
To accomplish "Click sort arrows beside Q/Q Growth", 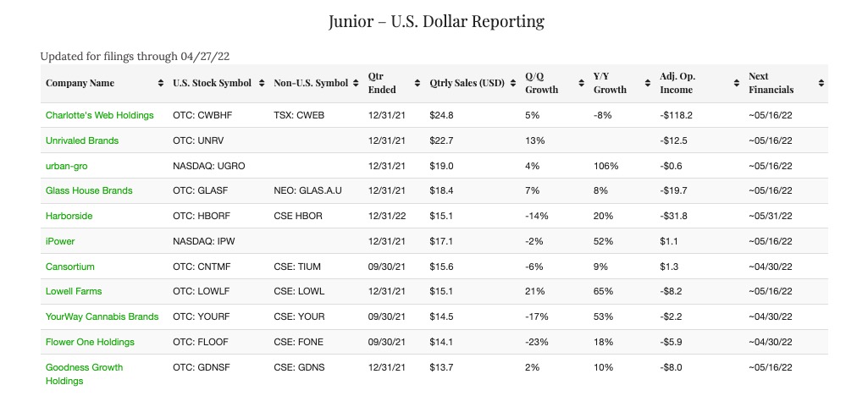I will pos(582,83).
